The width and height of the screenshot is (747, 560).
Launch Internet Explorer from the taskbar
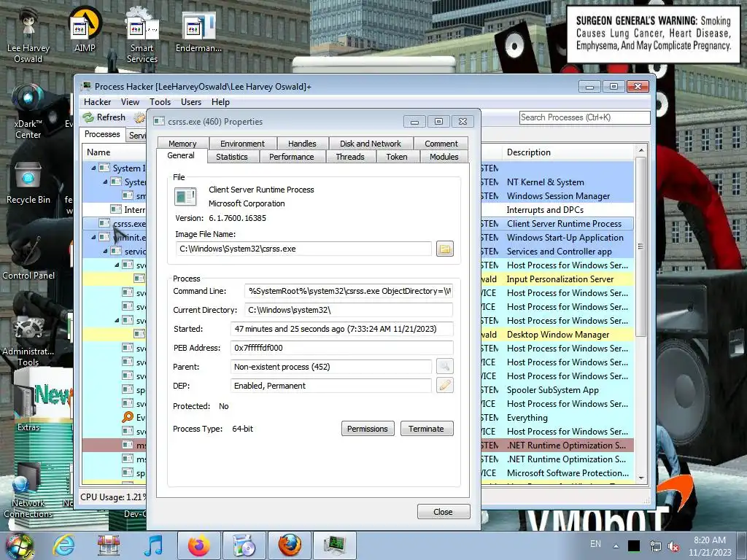[63, 545]
